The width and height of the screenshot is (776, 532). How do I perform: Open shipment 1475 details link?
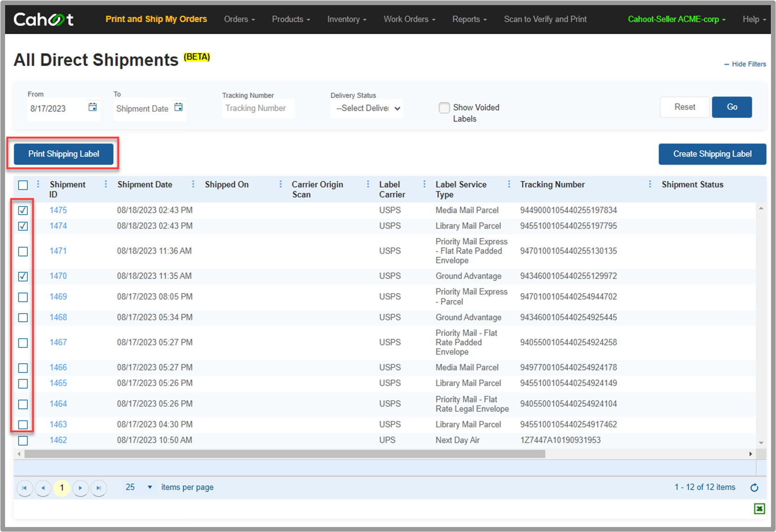[58, 210]
